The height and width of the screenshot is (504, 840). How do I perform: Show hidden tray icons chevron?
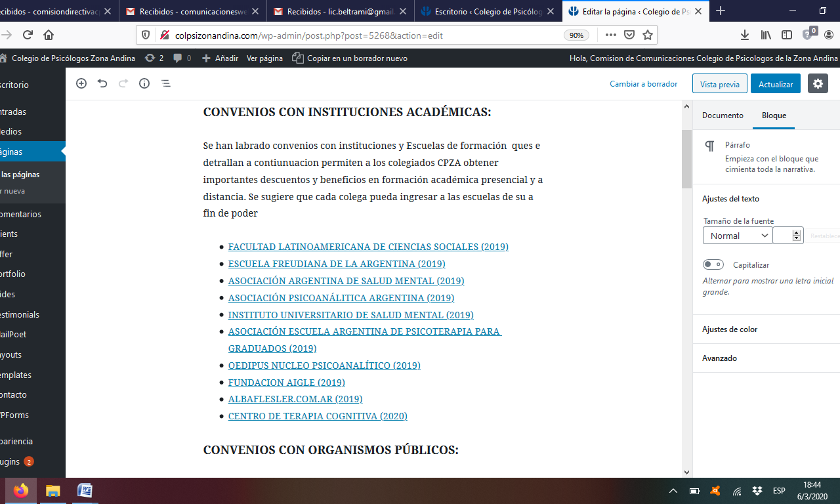pyautogui.click(x=673, y=491)
